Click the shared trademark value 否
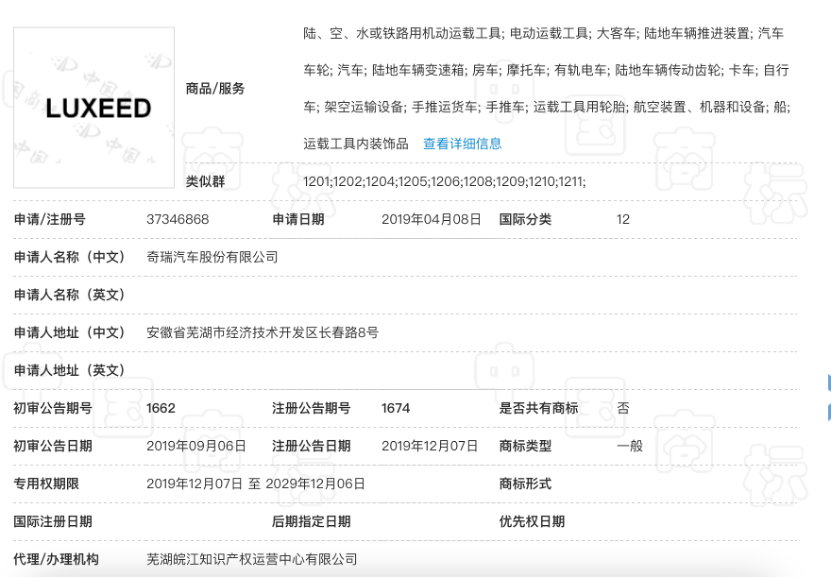The height and width of the screenshot is (578, 832). tap(623, 408)
